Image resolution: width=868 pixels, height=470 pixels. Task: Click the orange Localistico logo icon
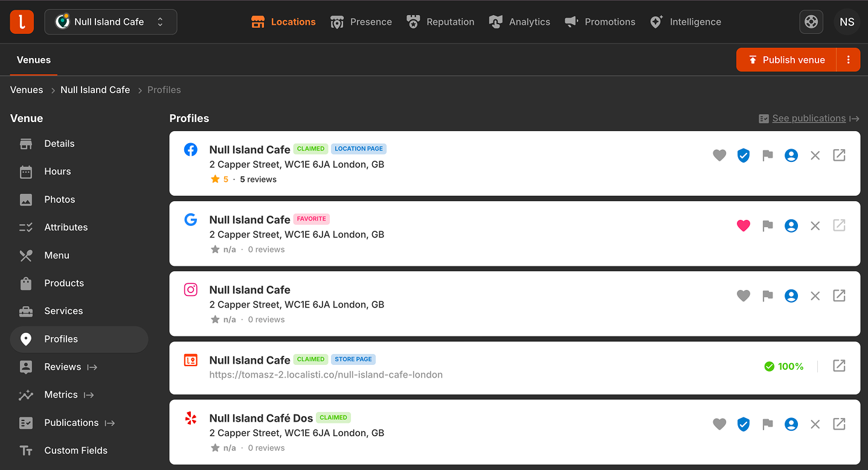coord(22,22)
